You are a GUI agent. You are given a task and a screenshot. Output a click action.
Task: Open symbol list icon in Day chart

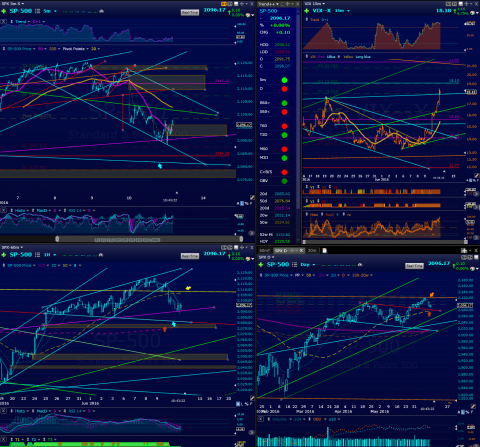pyautogui.click(x=295, y=265)
